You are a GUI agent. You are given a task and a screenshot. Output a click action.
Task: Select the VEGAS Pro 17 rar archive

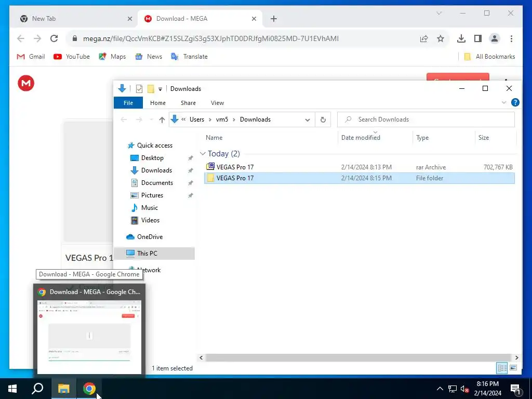pyautogui.click(x=360, y=167)
